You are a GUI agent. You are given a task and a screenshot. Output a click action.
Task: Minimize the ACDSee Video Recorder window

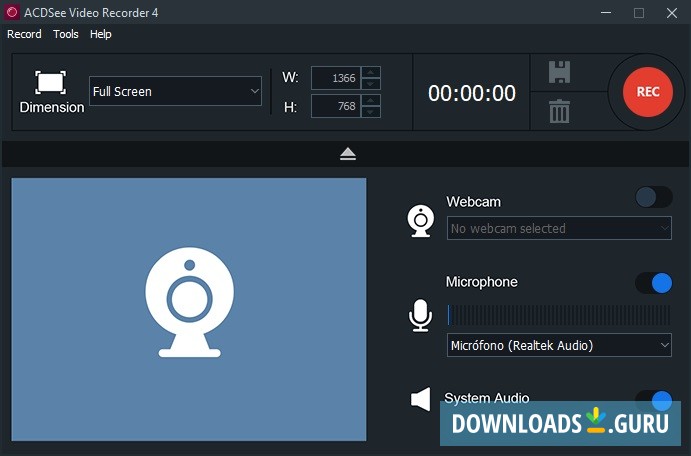click(606, 13)
